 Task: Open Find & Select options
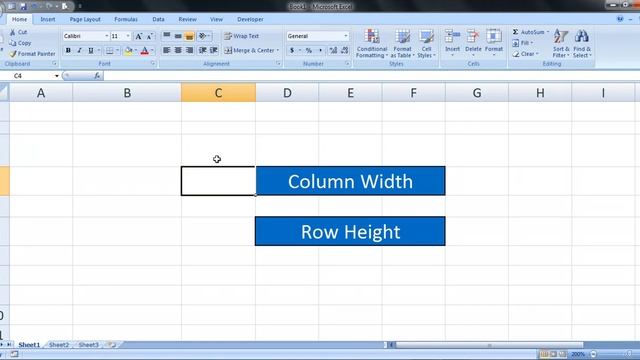[x=582, y=44]
